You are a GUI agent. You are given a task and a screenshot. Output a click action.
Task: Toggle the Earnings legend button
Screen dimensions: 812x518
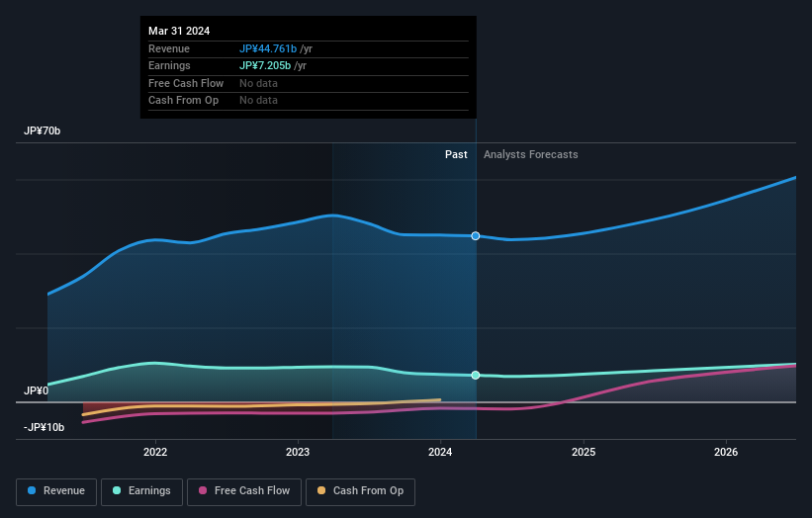pyautogui.click(x=141, y=491)
